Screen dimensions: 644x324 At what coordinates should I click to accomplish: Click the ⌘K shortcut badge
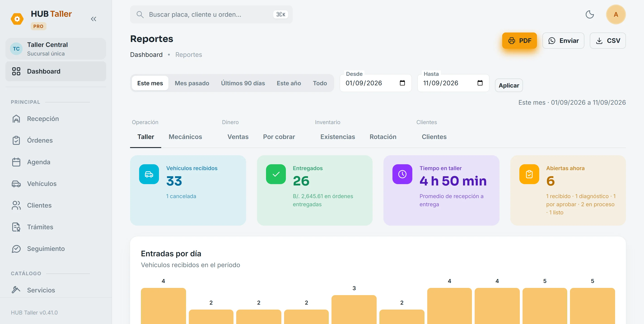click(280, 14)
